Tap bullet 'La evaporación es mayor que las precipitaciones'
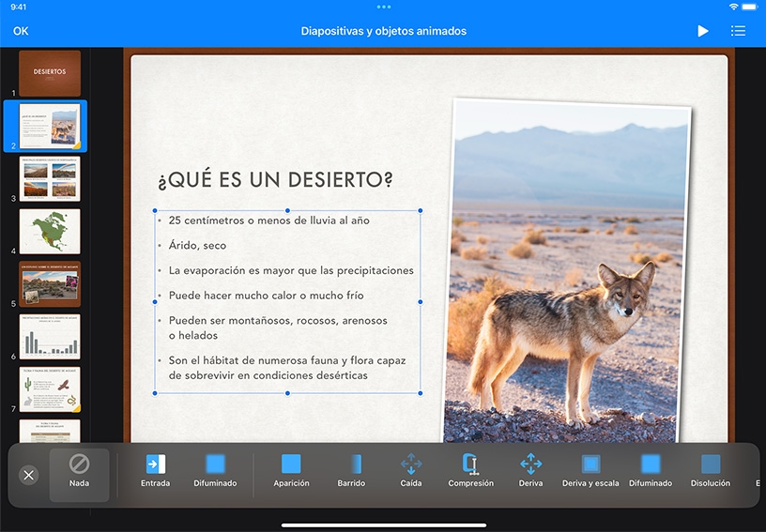Image resolution: width=766 pixels, height=532 pixels. 291,270
